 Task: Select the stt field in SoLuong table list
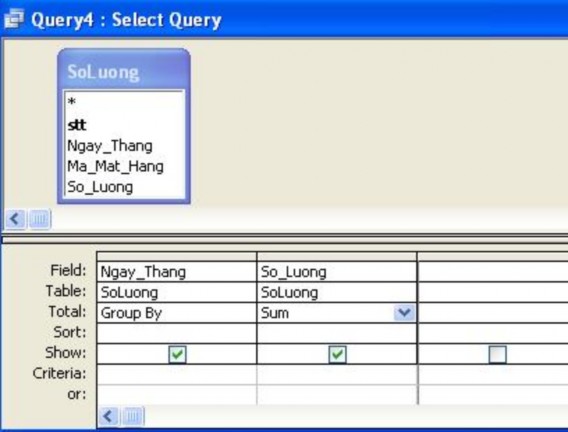(x=77, y=125)
